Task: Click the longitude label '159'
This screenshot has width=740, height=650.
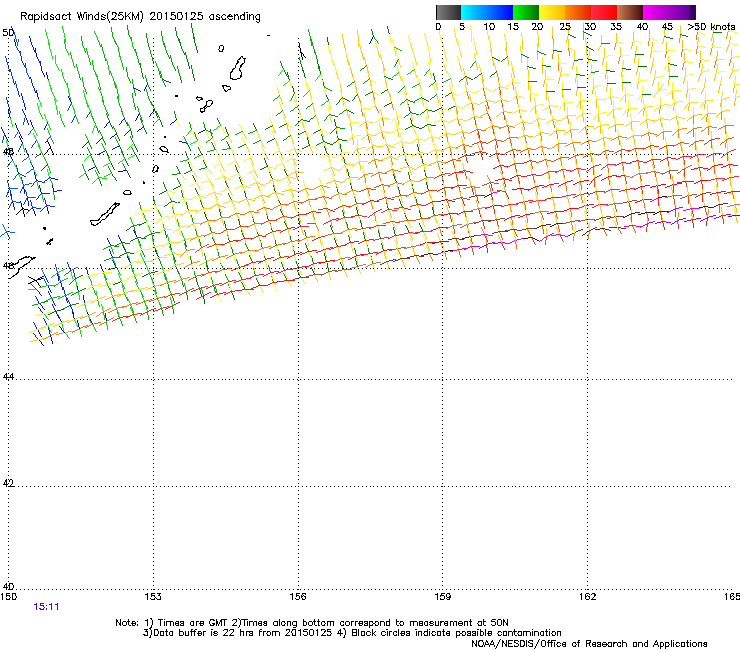Action: [442, 597]
